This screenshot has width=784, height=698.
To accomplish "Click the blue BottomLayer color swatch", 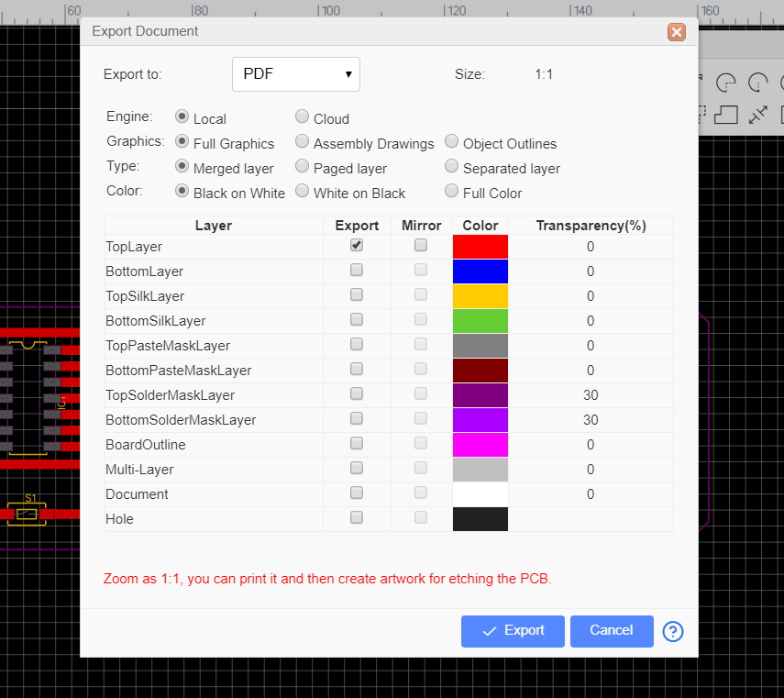I will pos(480,271).
